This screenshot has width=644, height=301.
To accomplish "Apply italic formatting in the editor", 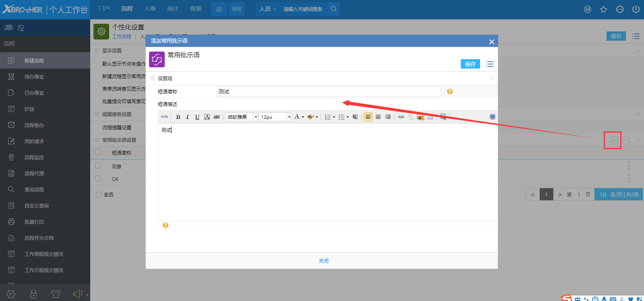I will (187, 117).
